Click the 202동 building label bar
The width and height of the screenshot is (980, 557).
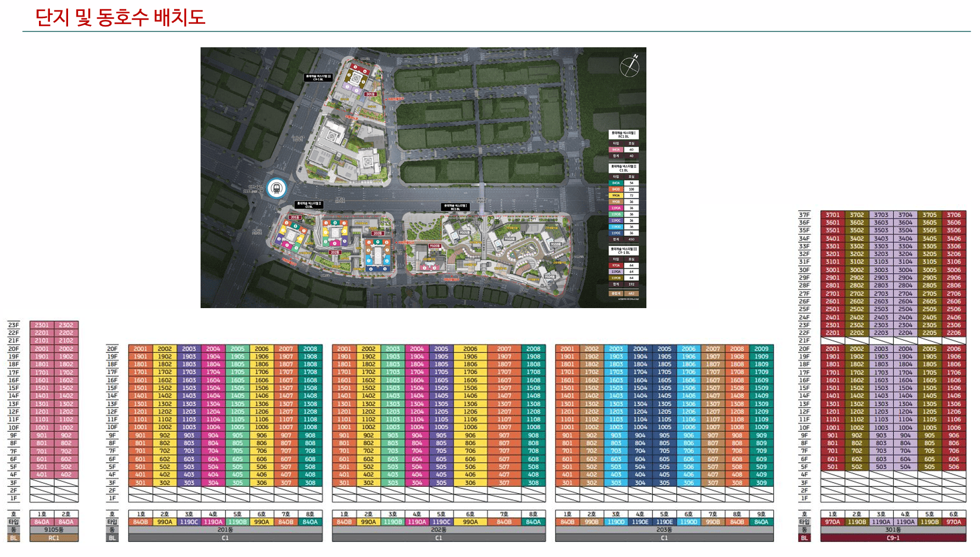click(439, 530)
